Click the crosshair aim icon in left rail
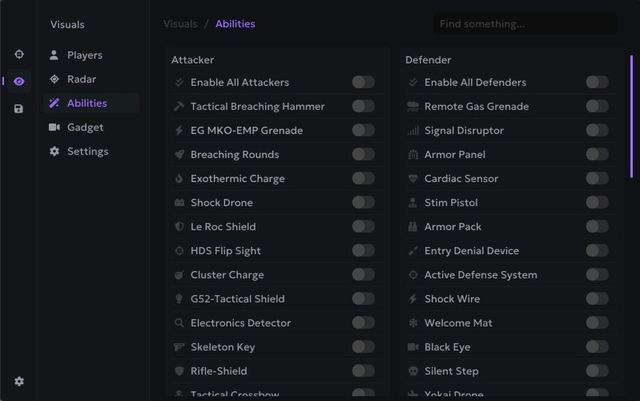Viewport: 640px width, 401px height. click(x=19, y=54)
